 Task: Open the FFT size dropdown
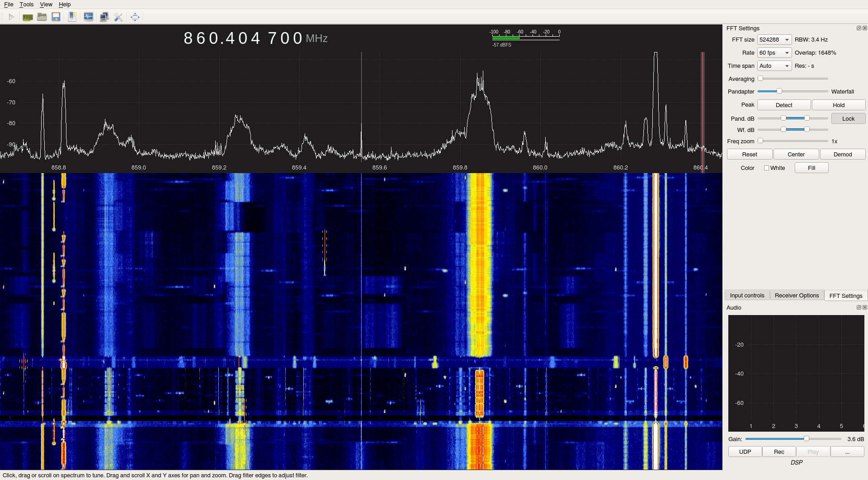pyautogui.click(x=774, y=40)
